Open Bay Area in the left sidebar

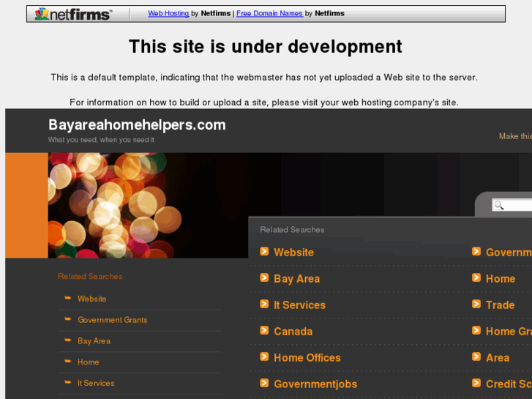coord(94,341)
